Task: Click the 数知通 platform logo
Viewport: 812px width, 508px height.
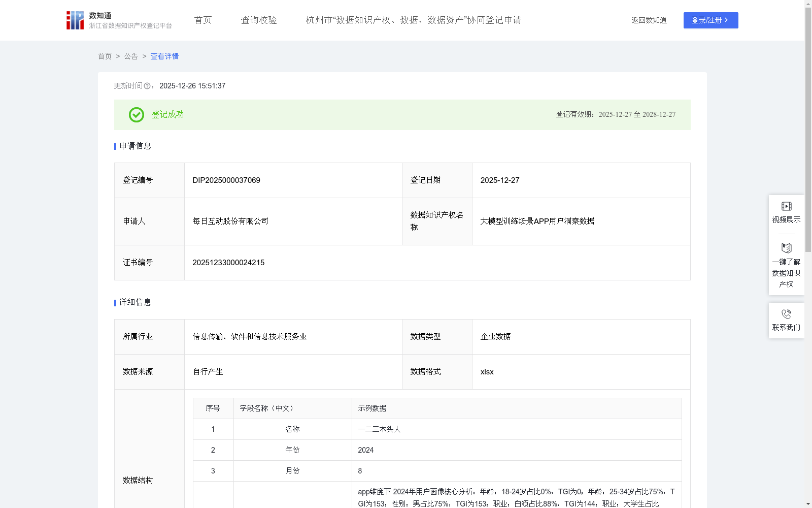Action: pos(119,20)
